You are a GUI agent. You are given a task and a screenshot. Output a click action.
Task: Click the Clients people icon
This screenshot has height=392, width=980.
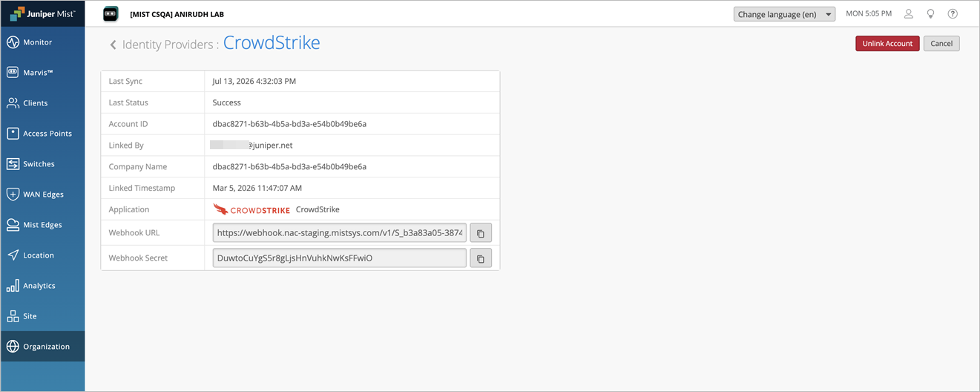point(13,103)
